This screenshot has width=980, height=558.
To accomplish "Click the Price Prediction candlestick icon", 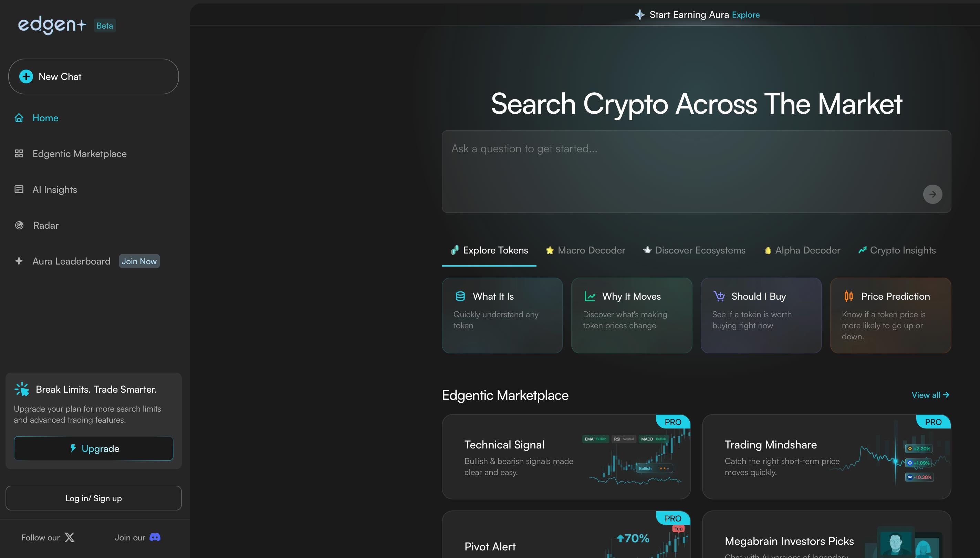I will (x=848, y=296).
